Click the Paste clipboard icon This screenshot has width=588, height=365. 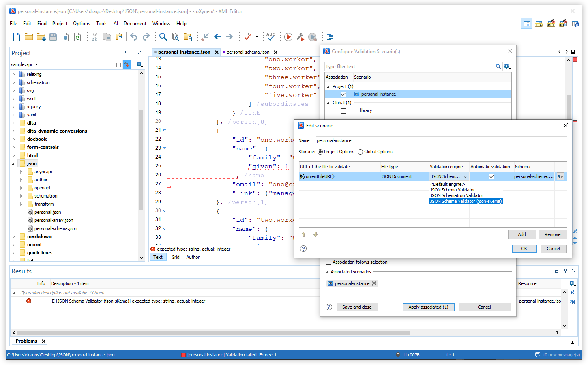[119, 37]
